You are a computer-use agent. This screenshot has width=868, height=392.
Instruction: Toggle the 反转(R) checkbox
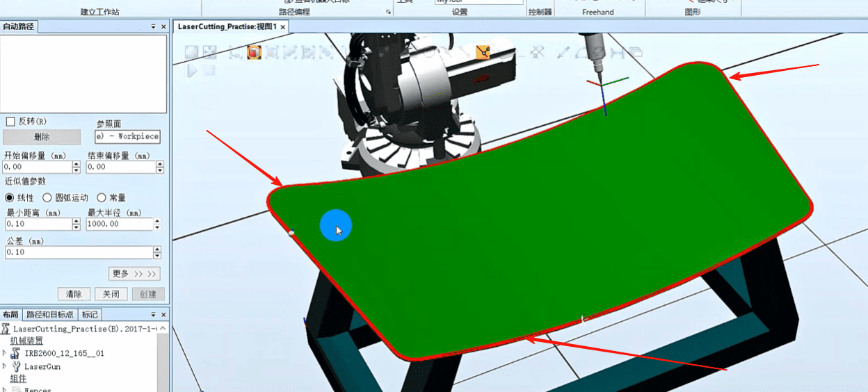tap(10, 121)
